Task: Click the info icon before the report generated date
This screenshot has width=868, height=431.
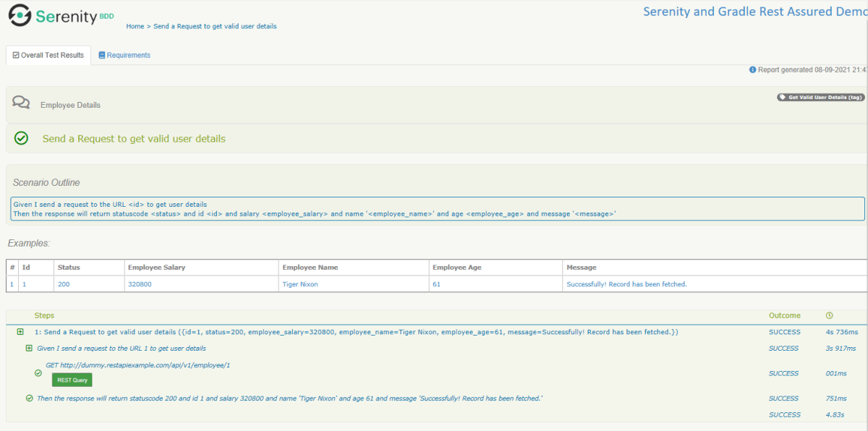Action: [752, 69]
